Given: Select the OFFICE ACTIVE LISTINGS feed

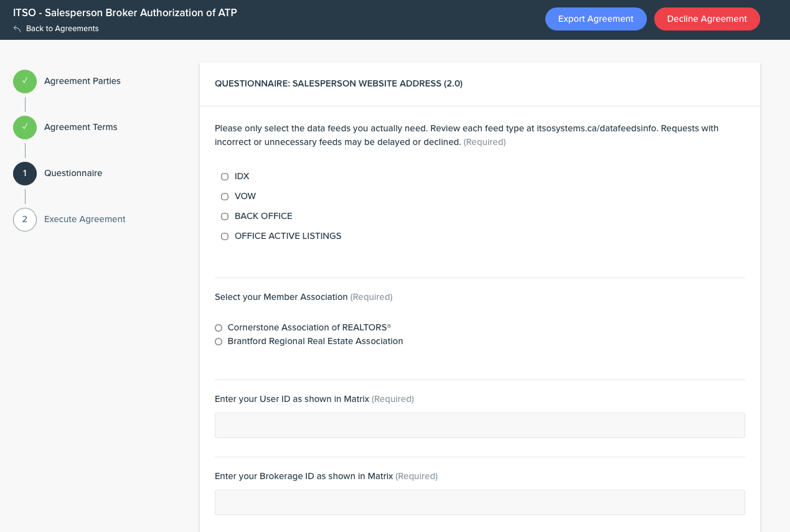Looking at the screenshot, I should tap(225, 236).
